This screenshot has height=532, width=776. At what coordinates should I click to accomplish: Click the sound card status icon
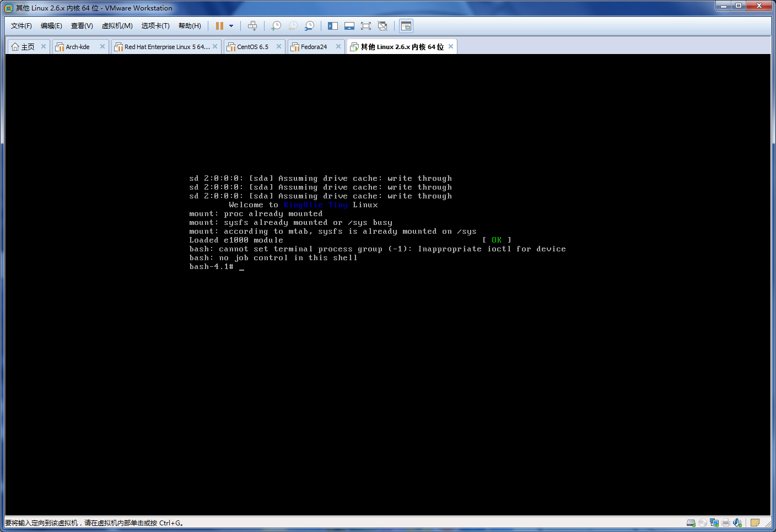pyautogui.click(x=737, y=523)
